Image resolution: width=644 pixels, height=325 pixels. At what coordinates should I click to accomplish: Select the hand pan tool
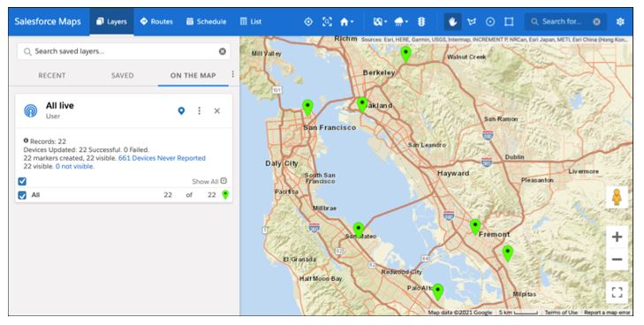pos(452,22)
